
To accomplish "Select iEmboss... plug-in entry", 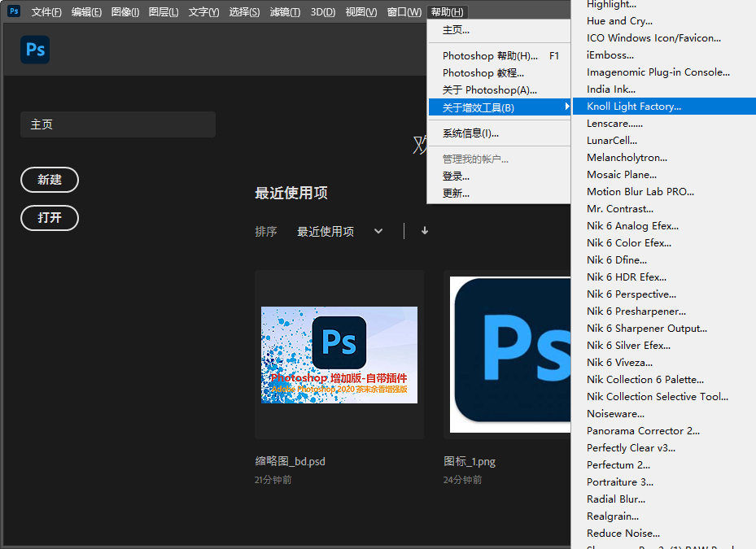I will (x=663, y=55).
